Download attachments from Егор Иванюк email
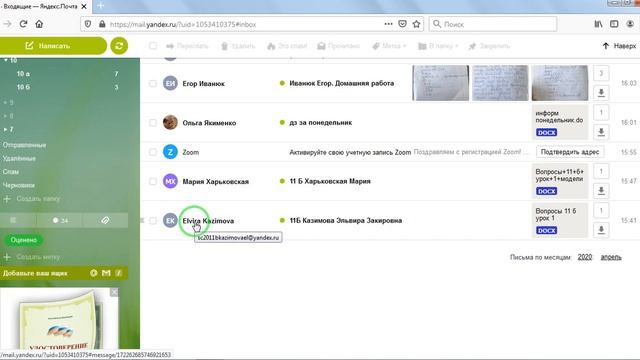640x360 pixels. (x=601, y=93)
